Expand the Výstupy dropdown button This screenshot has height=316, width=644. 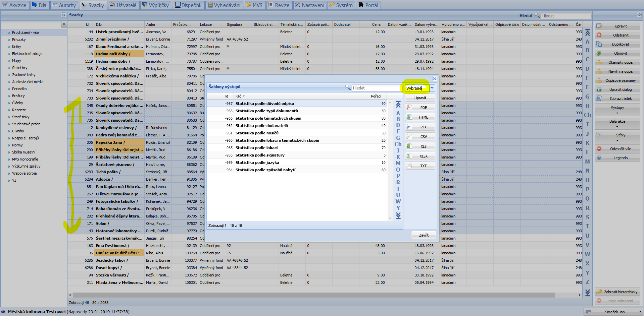point(617,110)
